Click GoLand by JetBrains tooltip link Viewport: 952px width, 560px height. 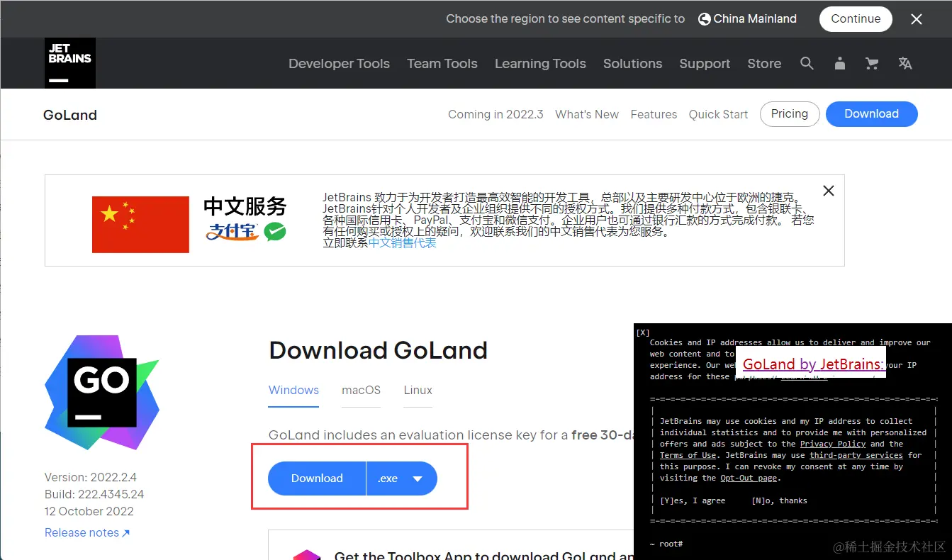pos(813,364)
